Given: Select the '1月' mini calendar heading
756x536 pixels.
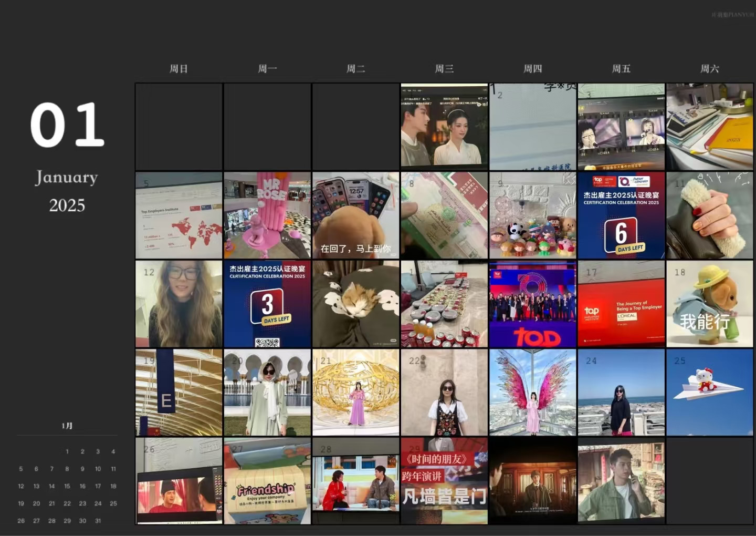Looking at the screenshot, I should click(x=67, y=426).
